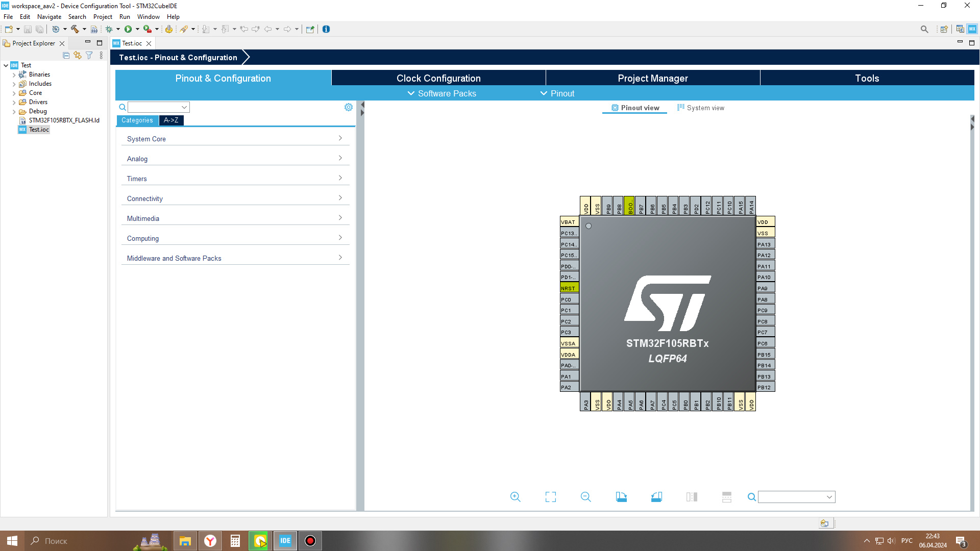Open the Device Configuration Tool code generation icon

click(x=168, y=29)
